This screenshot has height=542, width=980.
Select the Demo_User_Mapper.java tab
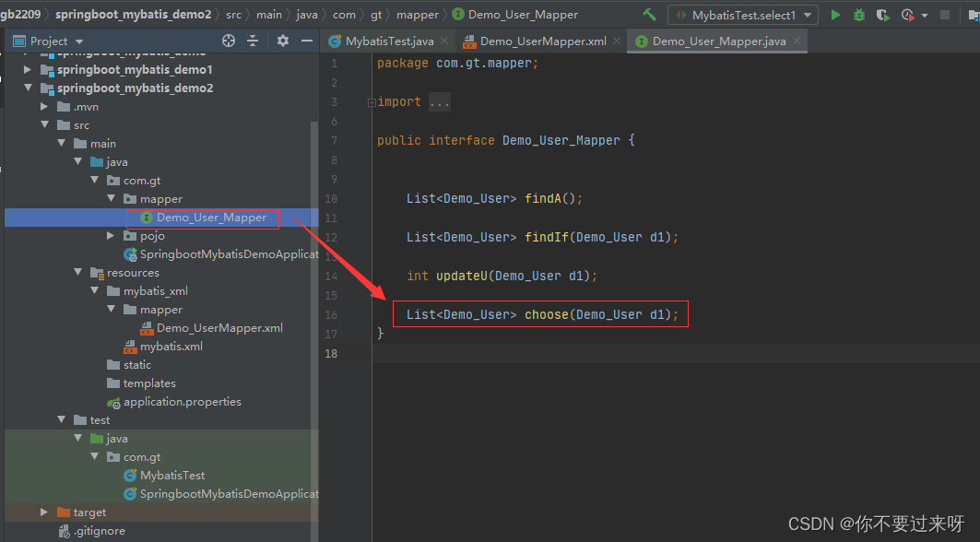pyautogui.click(x=719, y=41)
